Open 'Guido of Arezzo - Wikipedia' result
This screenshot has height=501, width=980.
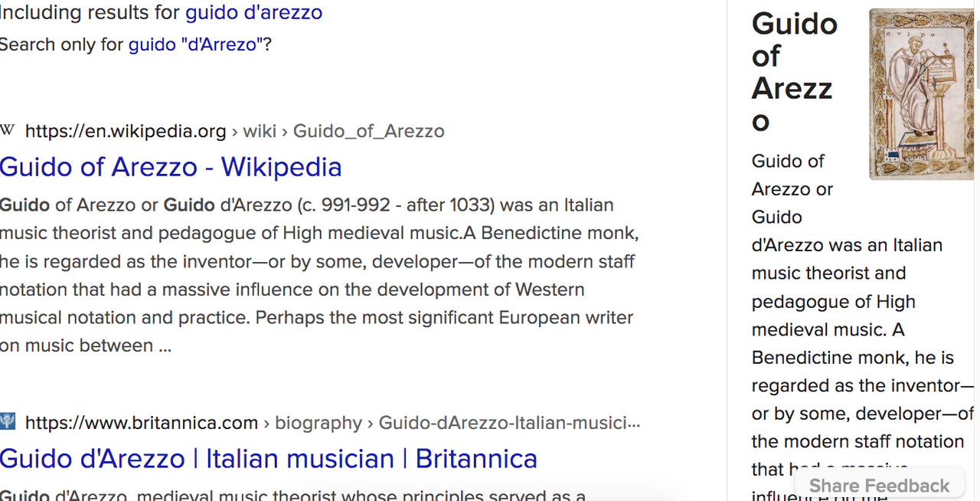(171, 167)
